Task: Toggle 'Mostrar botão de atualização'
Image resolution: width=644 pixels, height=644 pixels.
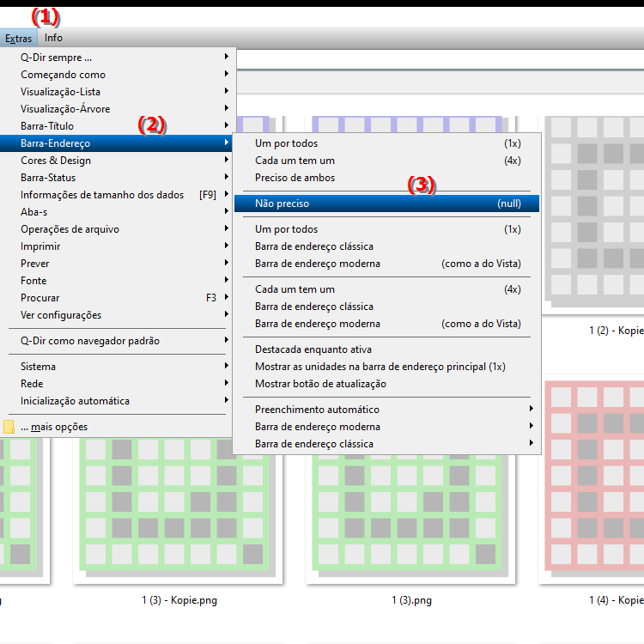Action: click(x=387, y=384)
